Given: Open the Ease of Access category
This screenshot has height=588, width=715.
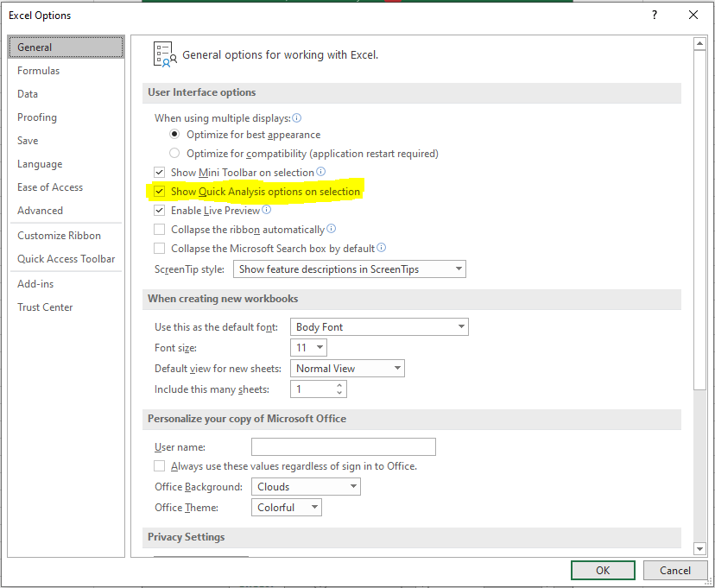Looking at the screenshot, I should (x=66, y=187).
